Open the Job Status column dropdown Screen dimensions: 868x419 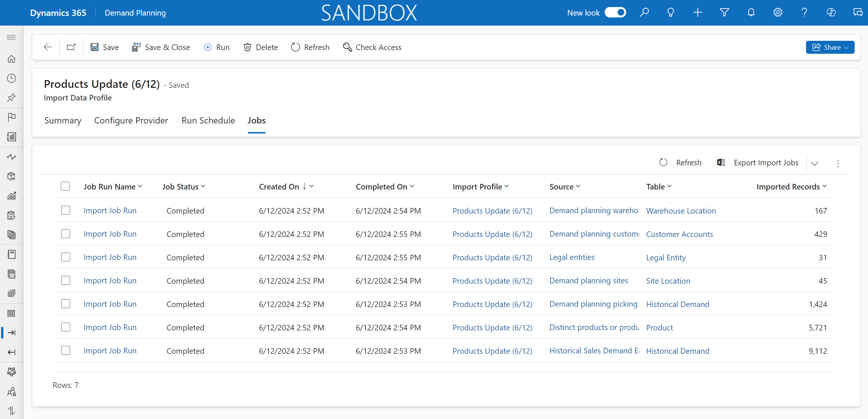coord(203,187)
